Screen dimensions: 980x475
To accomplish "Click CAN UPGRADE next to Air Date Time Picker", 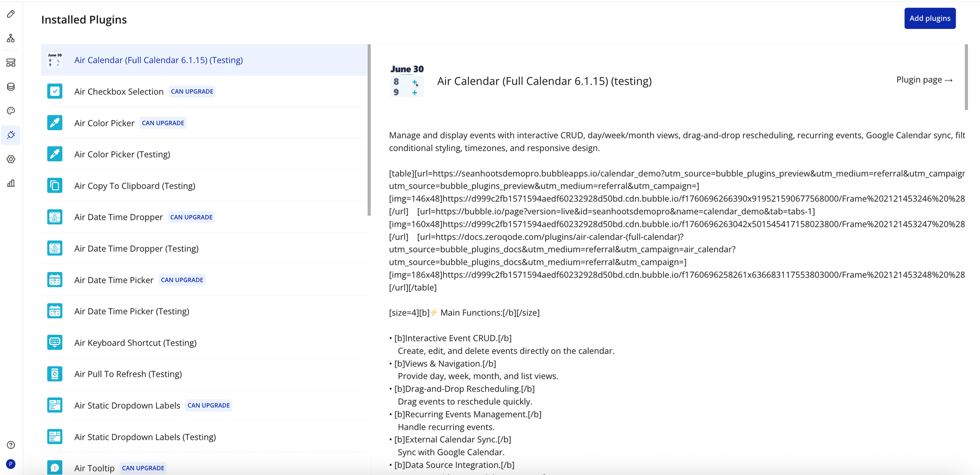I will [x=182, y=280].
